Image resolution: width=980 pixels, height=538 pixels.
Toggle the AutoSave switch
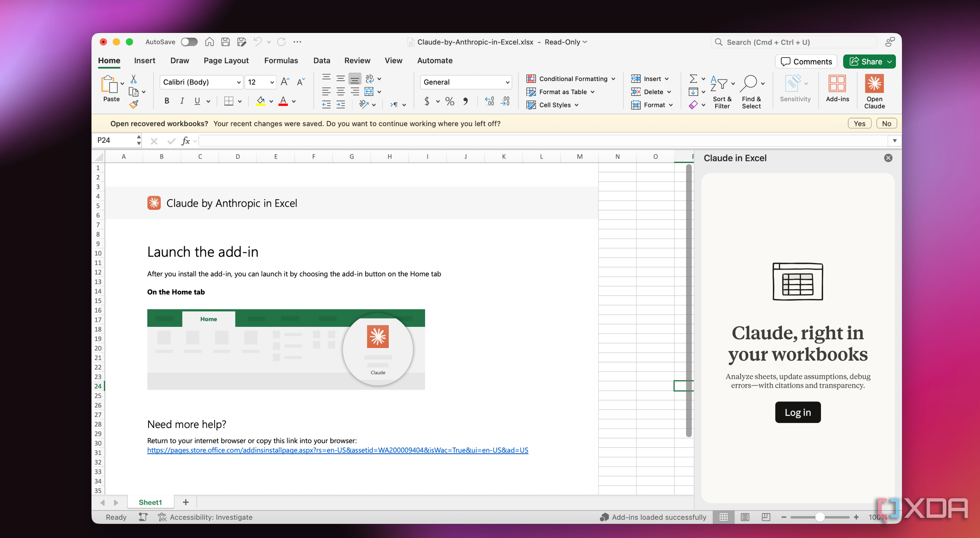189,42
